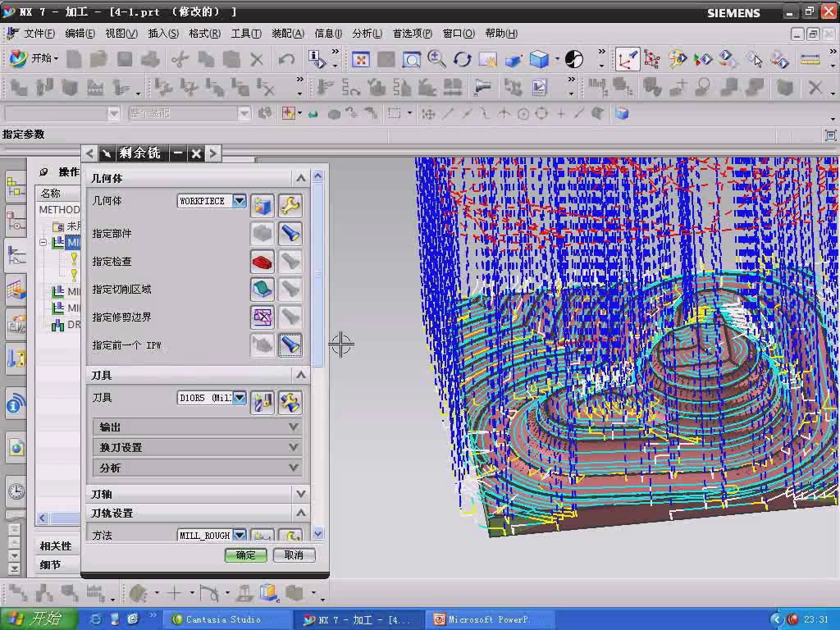840x630 pixels.
Task: Open the 工具(T) menu
Action: tap(246, 33)
